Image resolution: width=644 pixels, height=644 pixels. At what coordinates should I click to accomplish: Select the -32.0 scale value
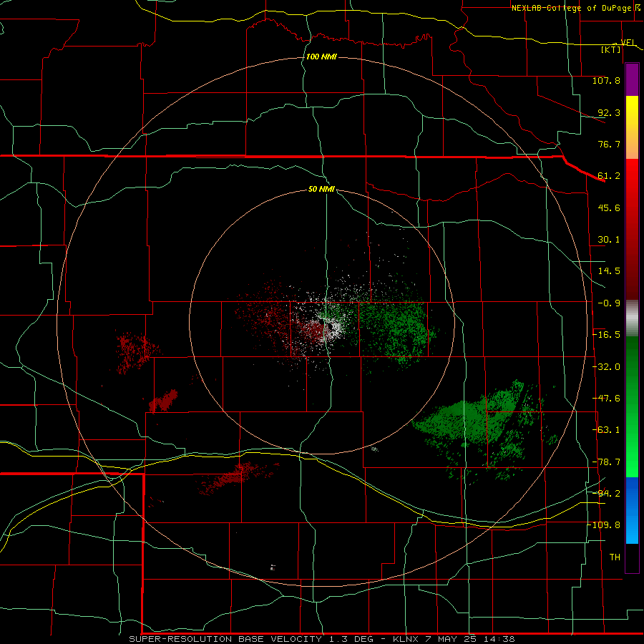(x=607, y=367)
